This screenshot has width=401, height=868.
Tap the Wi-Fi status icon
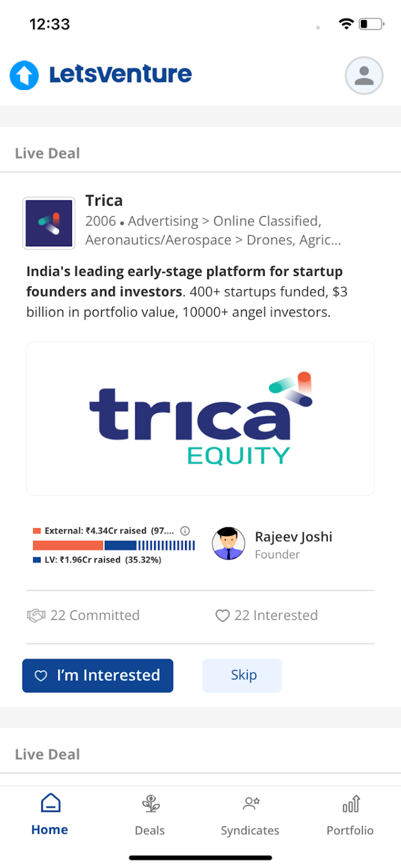pos(346,24)
